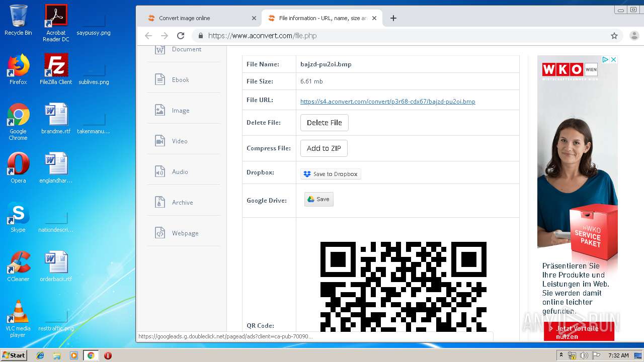Click Save to Dropbox button
Image resolution: width=644 pixels, height=362 pixels.
pyautogui.click(x=331, y=174)
